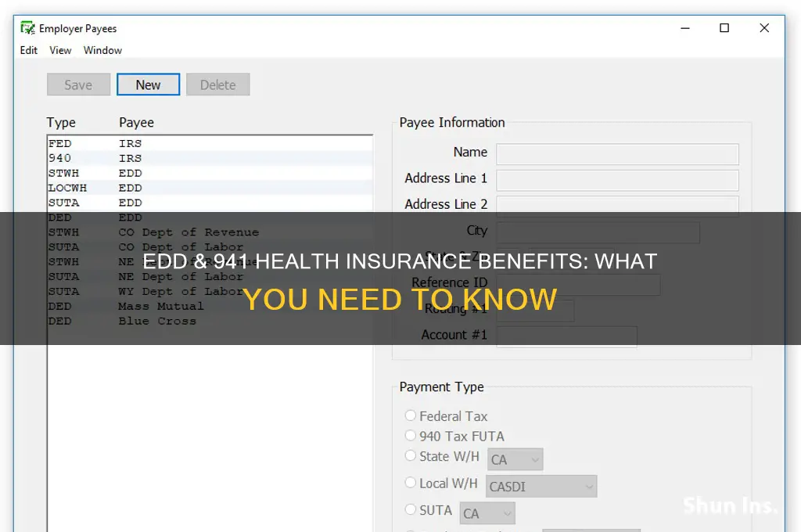Select the DED Blue Cross row
Screen dimensions: 801x532
point(210,322)
